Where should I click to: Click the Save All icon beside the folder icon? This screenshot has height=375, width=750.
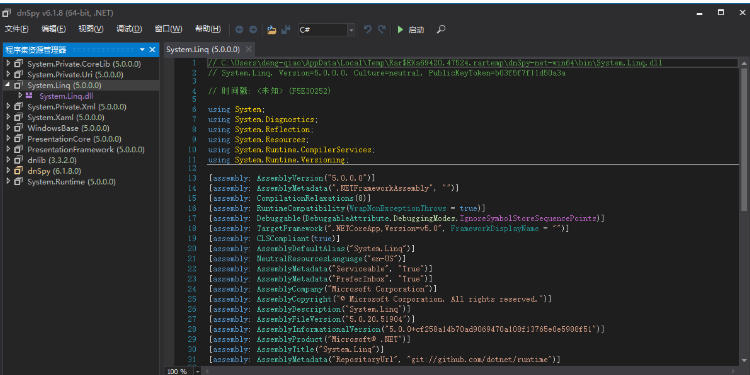[x=286, y=30]
